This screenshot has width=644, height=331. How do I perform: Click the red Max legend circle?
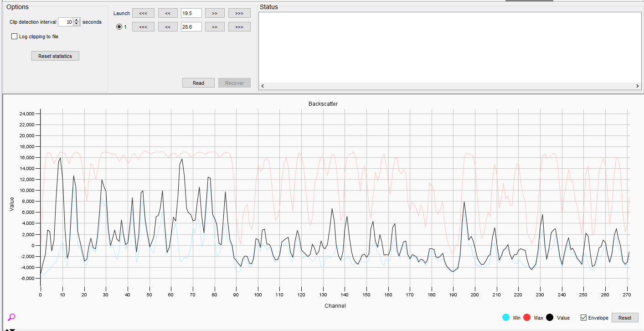tap(527, 318)
